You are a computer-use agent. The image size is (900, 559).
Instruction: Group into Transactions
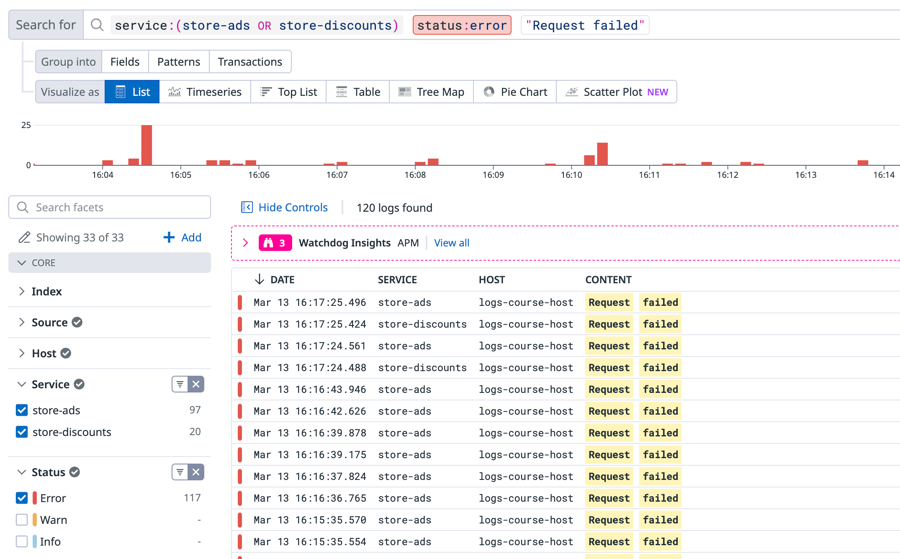click(250, 61)
